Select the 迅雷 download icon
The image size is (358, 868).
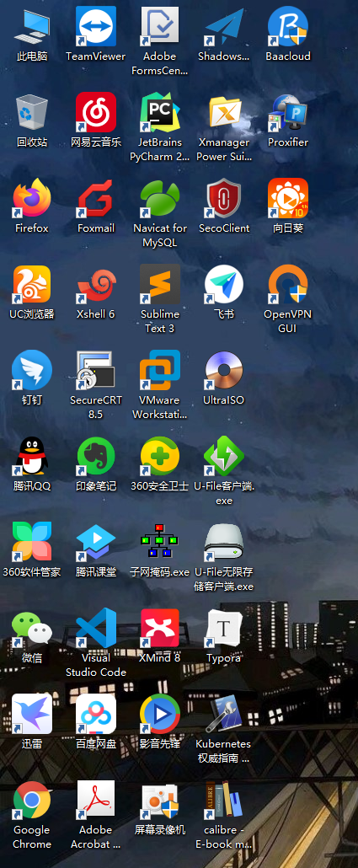[32, 714]
